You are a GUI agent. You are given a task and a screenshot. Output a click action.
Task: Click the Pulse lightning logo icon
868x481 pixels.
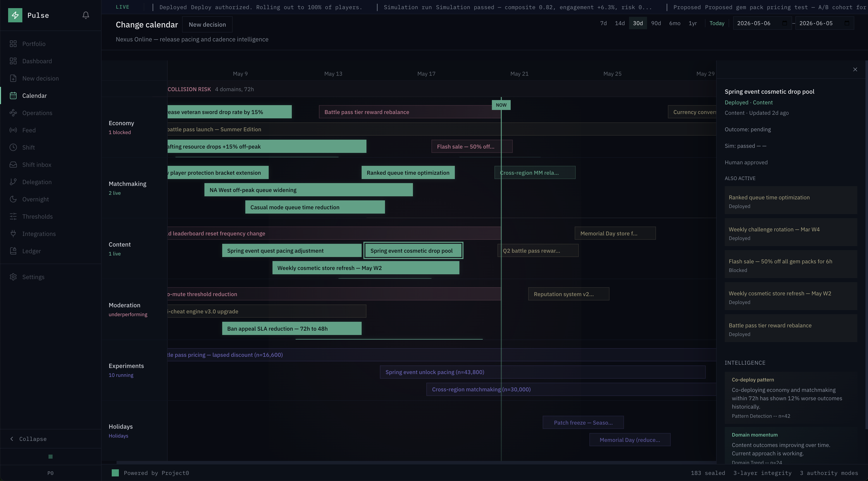[15, 15]
